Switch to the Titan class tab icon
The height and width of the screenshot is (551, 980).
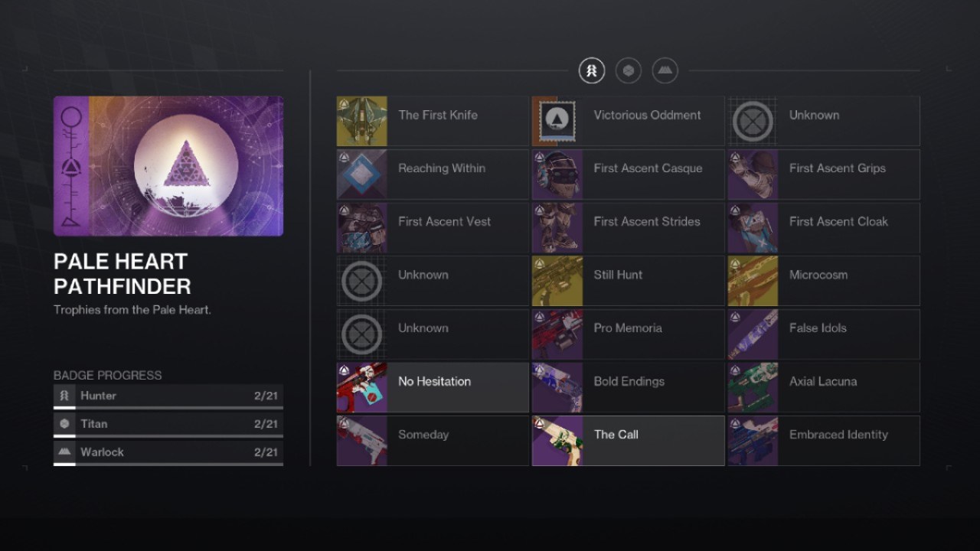[x=629, y=71]
